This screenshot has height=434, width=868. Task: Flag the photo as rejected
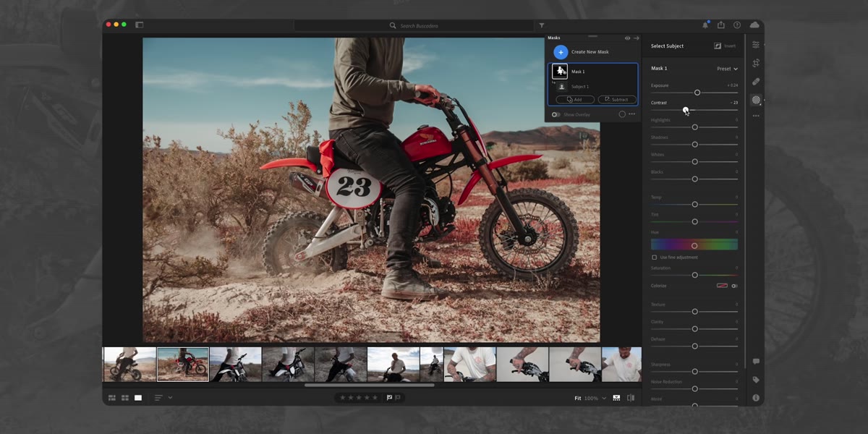click(x=398, y=398)
